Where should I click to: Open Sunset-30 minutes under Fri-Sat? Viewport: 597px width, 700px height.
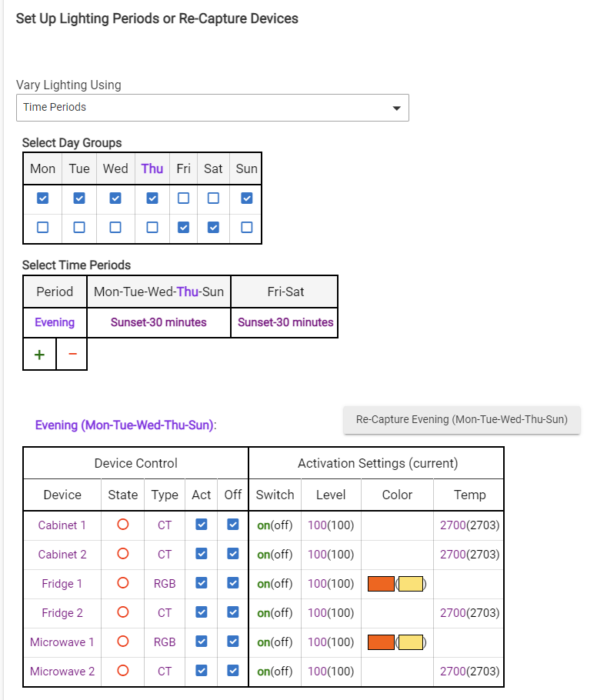[285, 322]
